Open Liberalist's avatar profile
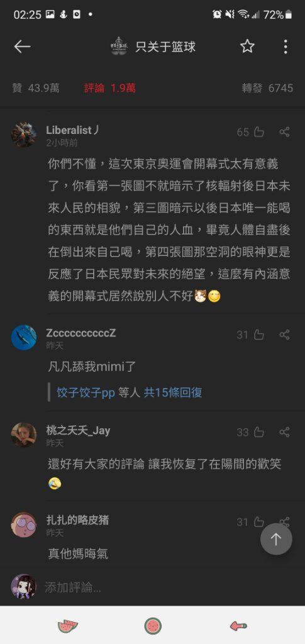 click(x=23, y=135)
